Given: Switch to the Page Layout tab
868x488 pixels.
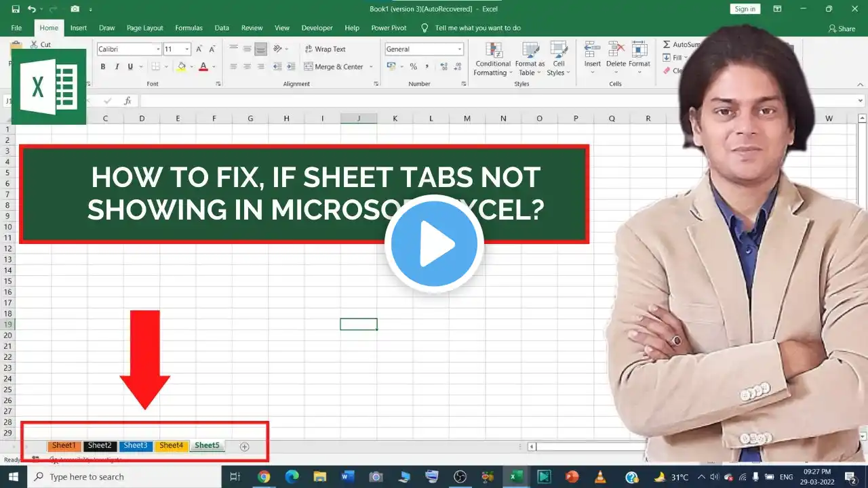Looking at the screenshot, I should click(x=144, y=28).
